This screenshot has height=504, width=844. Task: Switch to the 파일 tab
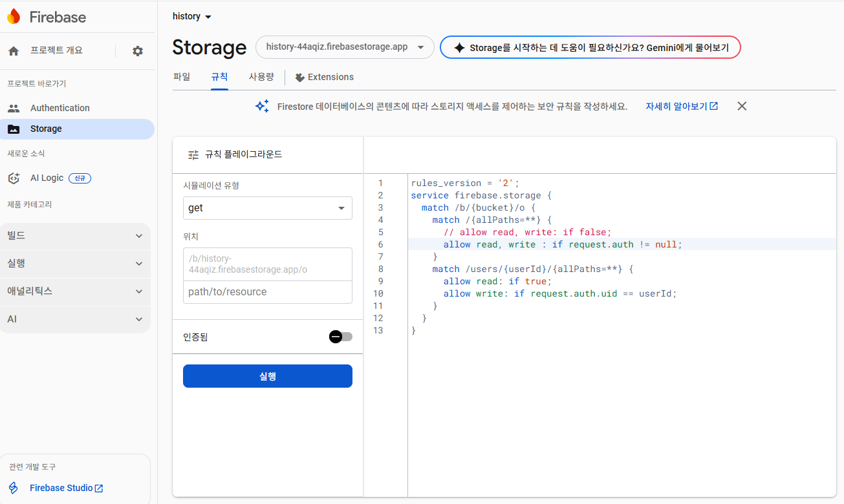click(182, 77)
